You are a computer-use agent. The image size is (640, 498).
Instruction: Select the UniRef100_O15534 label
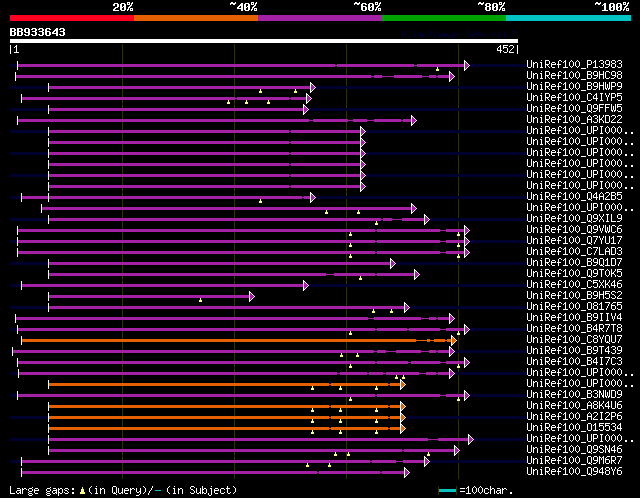click(x=574, y=428)
